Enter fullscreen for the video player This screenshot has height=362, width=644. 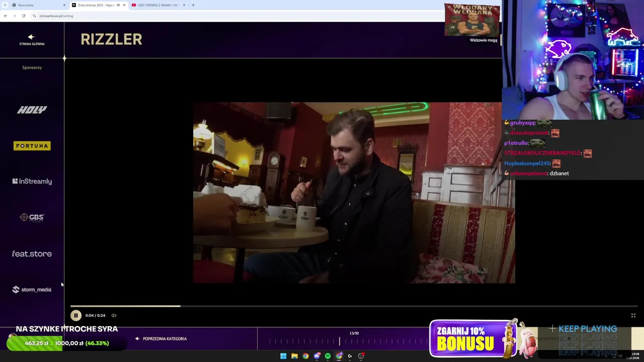pyautogui.click(x=633, y=315)
